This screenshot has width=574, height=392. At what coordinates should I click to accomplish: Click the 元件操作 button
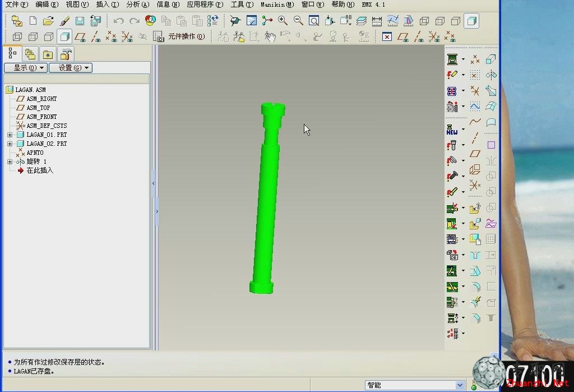point(186,36)
